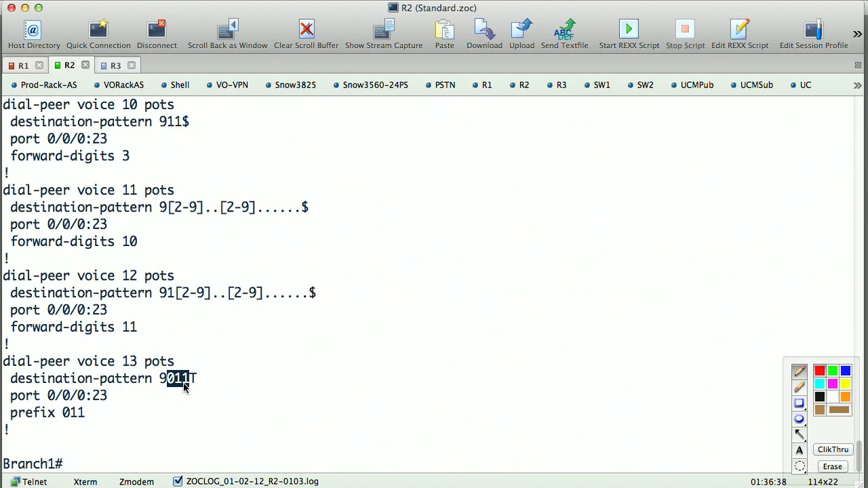Select the pencil drawing tool
This screenshot has height=488, width=868.
click(x=799, y=371)
